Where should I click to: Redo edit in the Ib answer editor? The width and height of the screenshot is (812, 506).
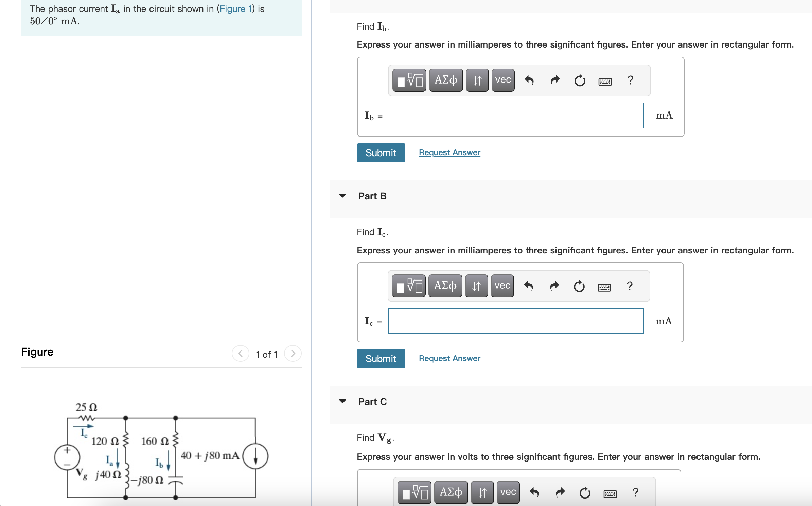554,81
